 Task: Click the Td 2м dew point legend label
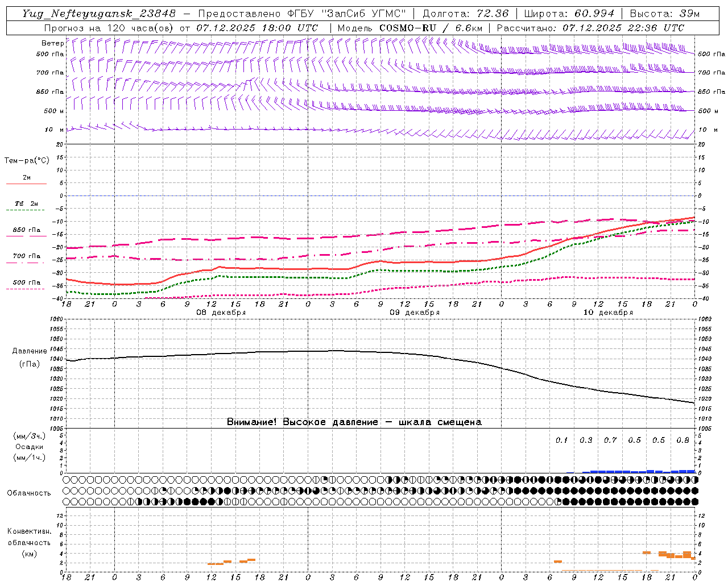pos(26,203)
